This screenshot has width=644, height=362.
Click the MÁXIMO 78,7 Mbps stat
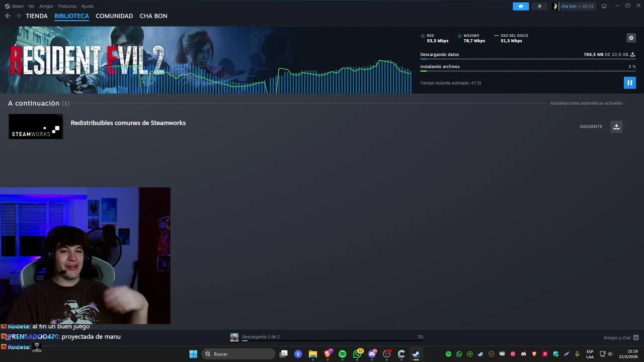point(471,38)
